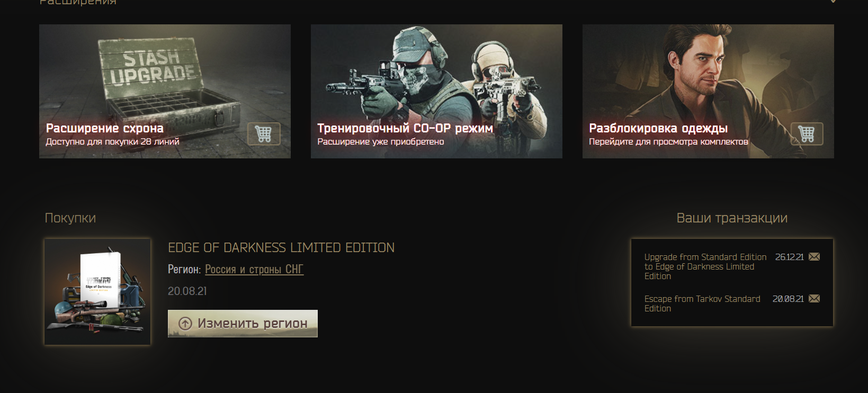Screen dimensions: 868x393
Task: Click the cart icon on Расширение схрона card
Action: pos(264,133)
